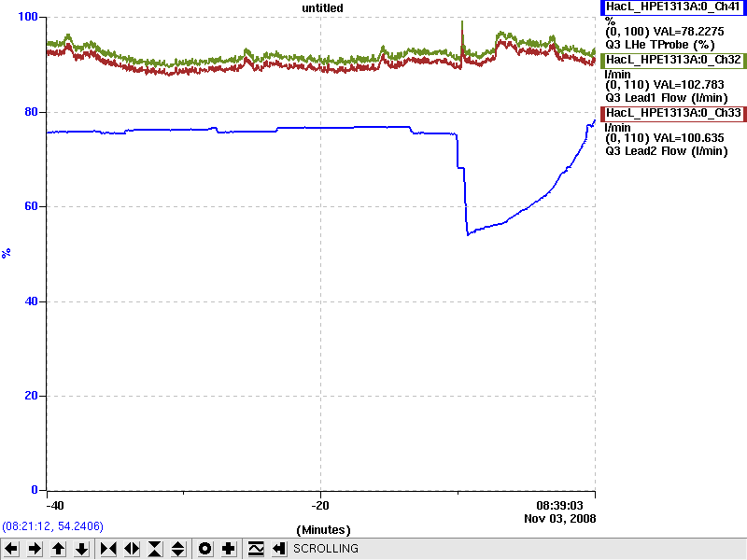Select the HacL_HPE1313A:0_Ch41 legend entry
Image resolution: width=747 pixels, height=560 pixels.
click(673, 7)
